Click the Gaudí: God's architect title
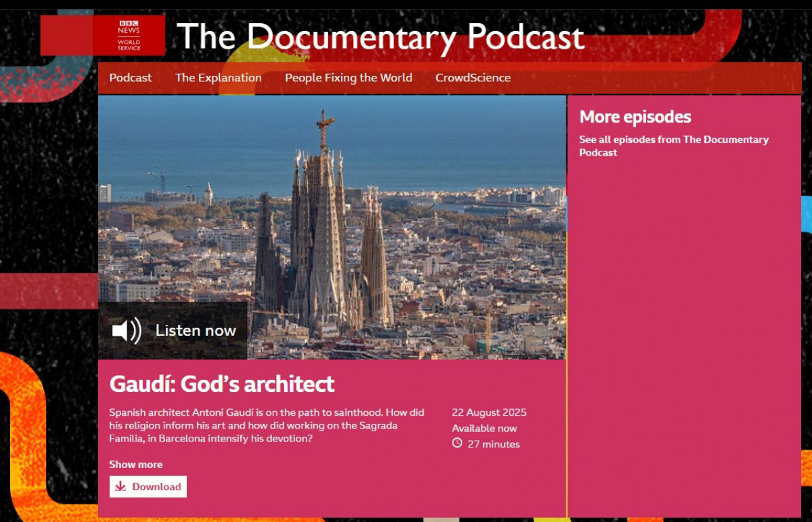This screenshot has height=522, width=812. (222, 384)
